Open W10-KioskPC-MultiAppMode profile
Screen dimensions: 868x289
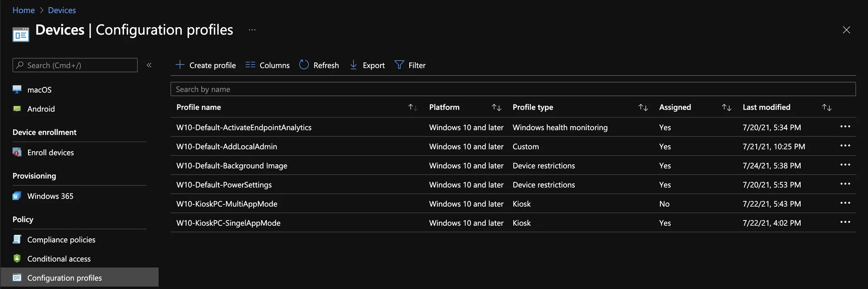pos(227,204)
